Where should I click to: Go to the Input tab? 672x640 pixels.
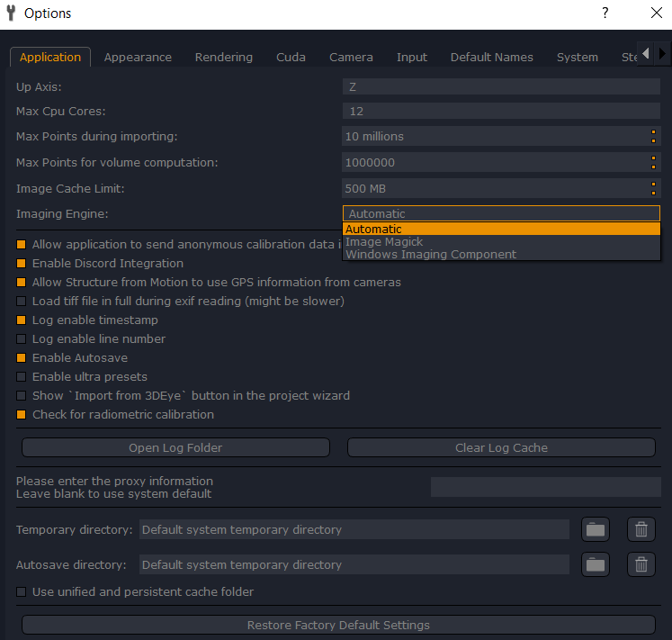click(x=412, y=57)
